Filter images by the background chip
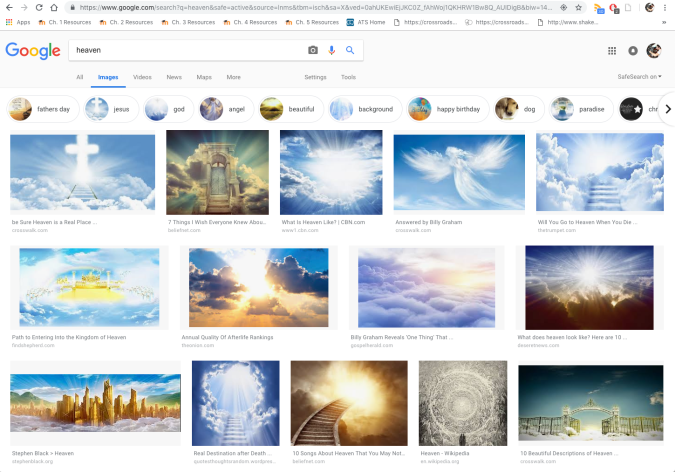The width and height of the screenshot is (675, 472). [x=365, y=109]
